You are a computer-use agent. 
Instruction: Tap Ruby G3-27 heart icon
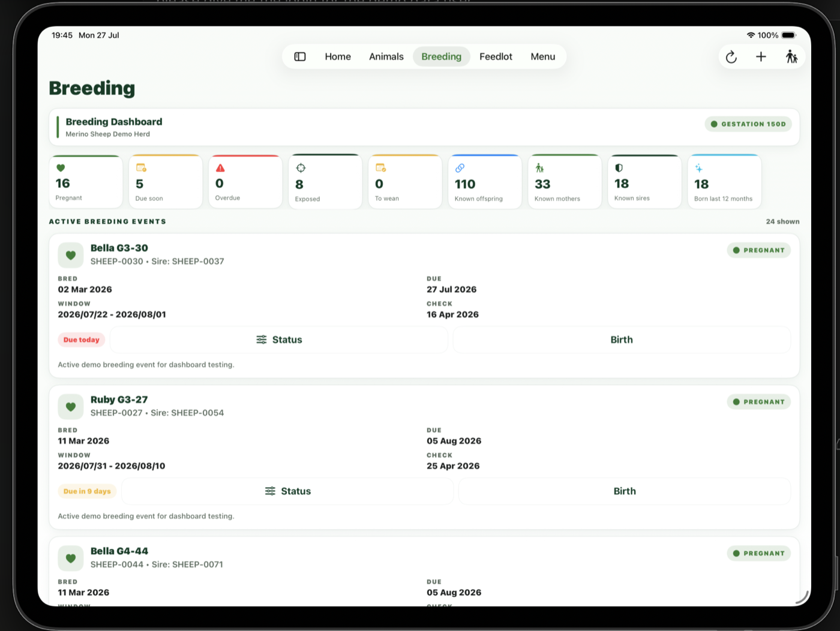click(x=71, y=407)
